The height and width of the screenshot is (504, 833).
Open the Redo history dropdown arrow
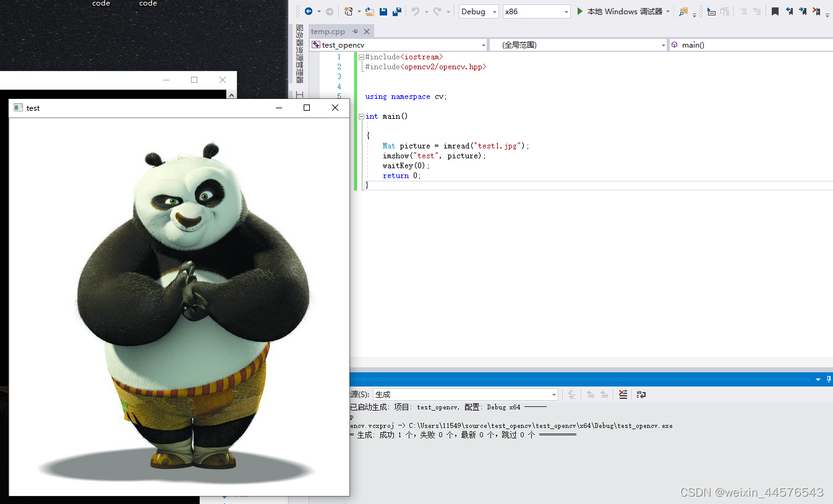[x=448, y=12]
